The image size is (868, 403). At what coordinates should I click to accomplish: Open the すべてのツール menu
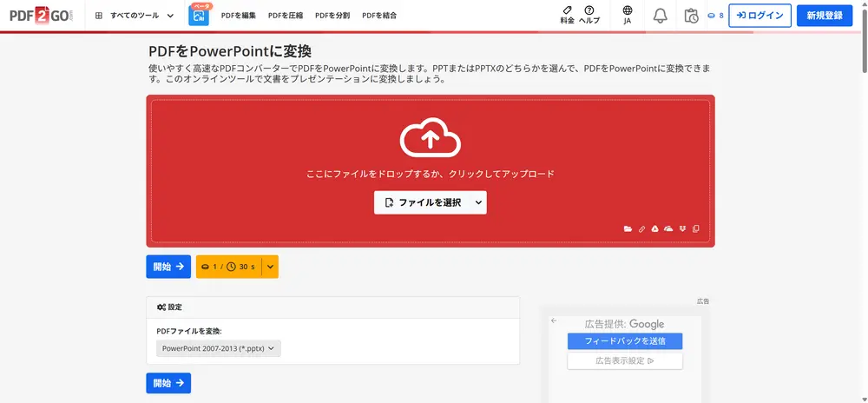135,16
